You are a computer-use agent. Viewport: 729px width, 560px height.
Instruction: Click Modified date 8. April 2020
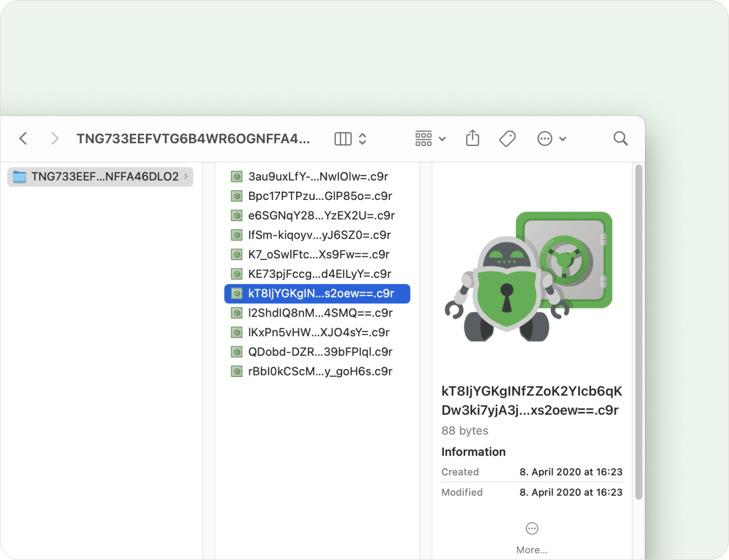point(571,492)
